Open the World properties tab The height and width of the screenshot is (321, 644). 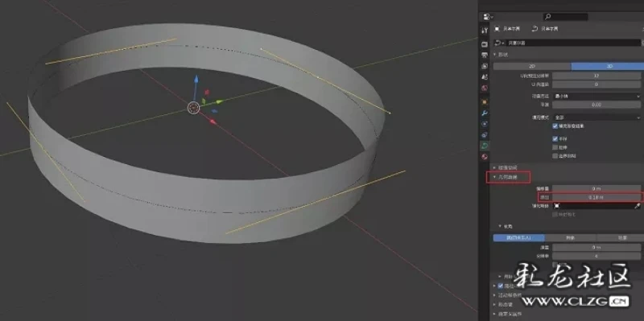click(485, 88)
